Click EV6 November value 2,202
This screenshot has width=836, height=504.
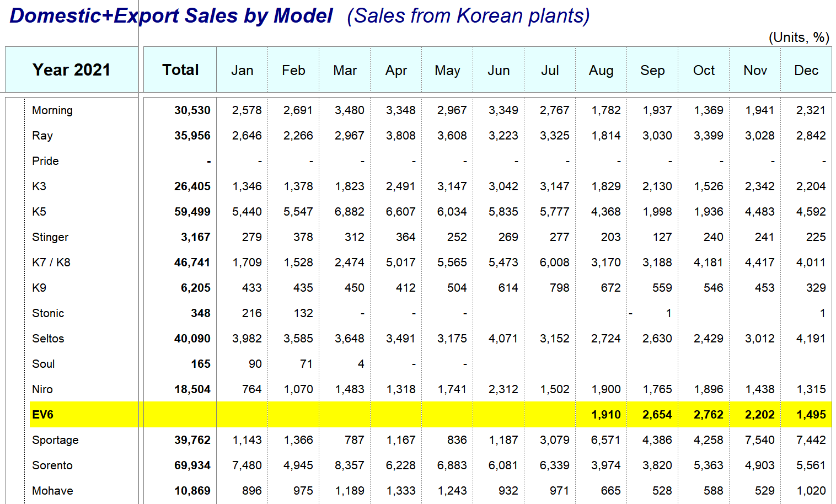(760, 415)
